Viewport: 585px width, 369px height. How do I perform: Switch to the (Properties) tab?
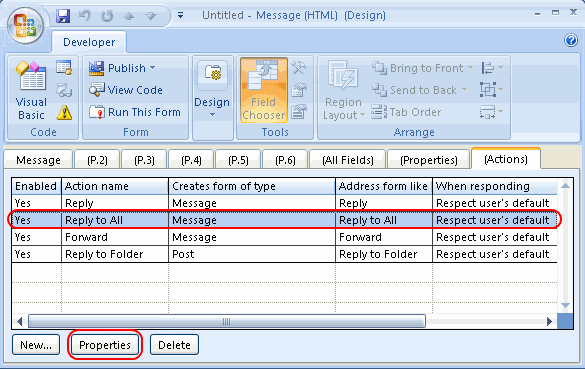point(428,160)
